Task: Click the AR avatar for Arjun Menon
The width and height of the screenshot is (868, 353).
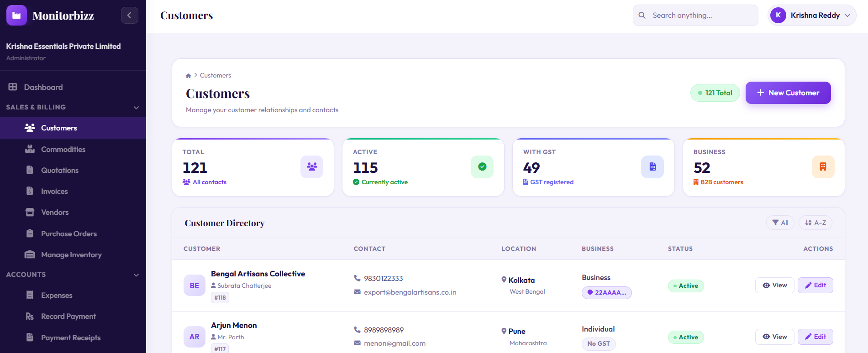Action: 195,337
